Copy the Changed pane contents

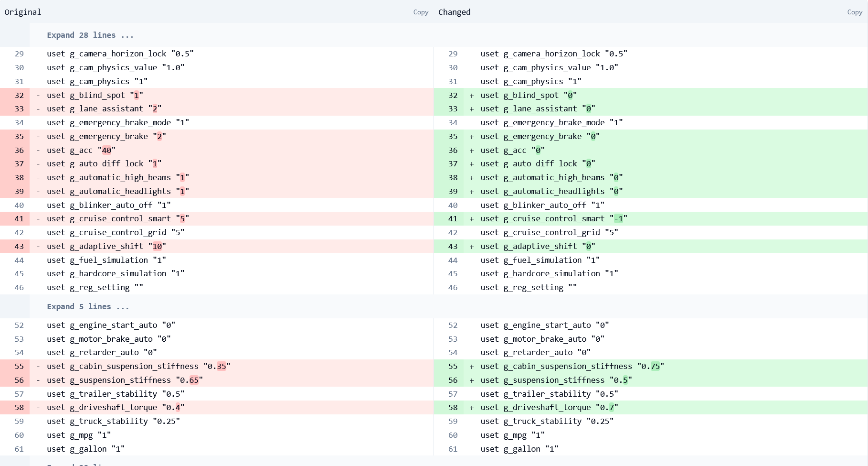point(854,12)
